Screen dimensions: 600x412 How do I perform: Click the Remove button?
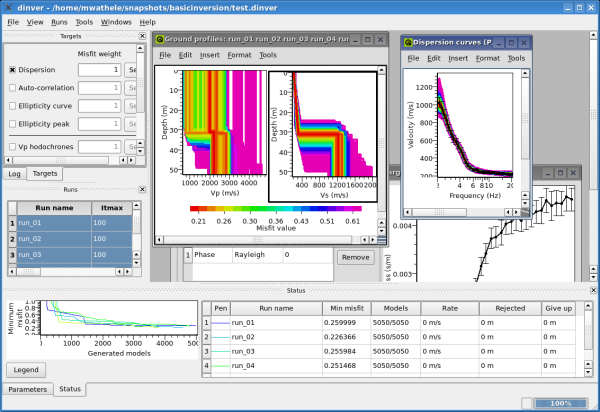pos(355,257)
